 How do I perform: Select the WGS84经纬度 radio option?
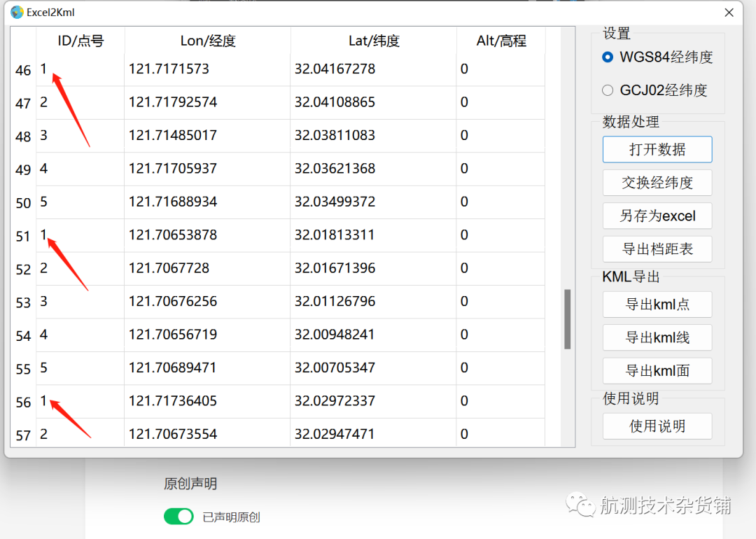point(608,57)
